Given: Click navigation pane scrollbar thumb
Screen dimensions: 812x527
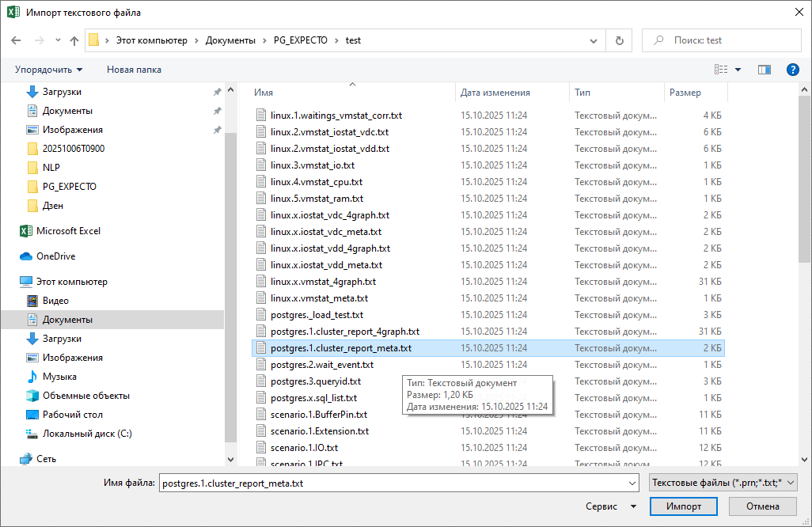Looking at the screenshot, I should click(x=230, y=287).
